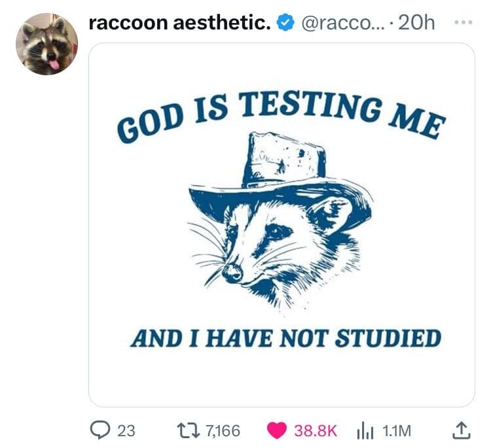
Task: Click the "AND I HAVE NOT STUDIED" caption
Action: [x=285, y=338]
